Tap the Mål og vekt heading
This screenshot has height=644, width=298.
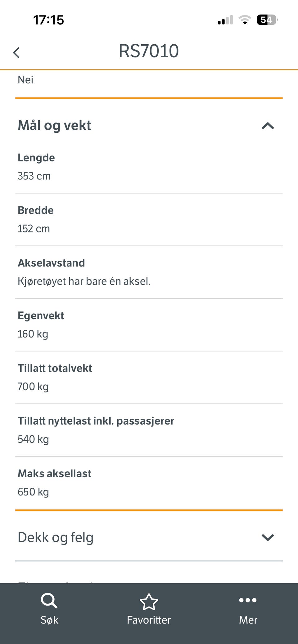(54, 126)
